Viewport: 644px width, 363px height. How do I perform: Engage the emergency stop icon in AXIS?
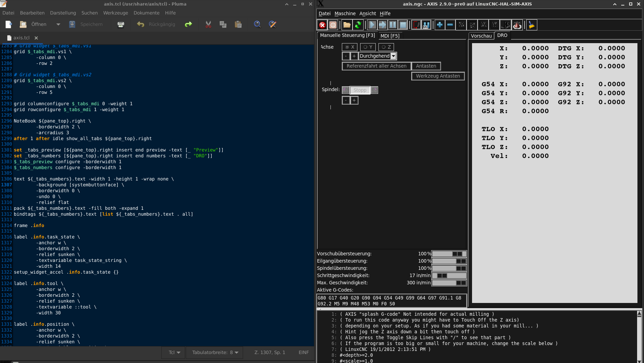[322, 24]
